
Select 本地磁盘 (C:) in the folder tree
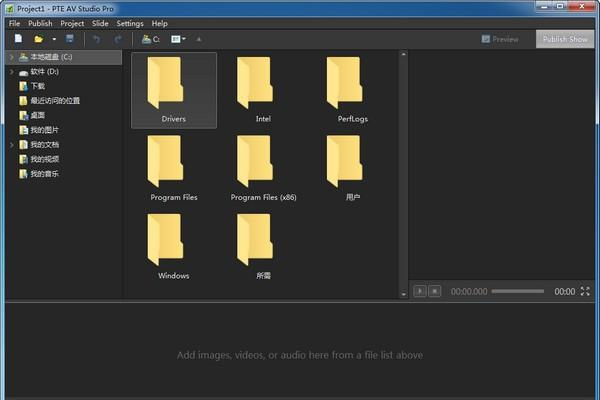click(64, 57)
